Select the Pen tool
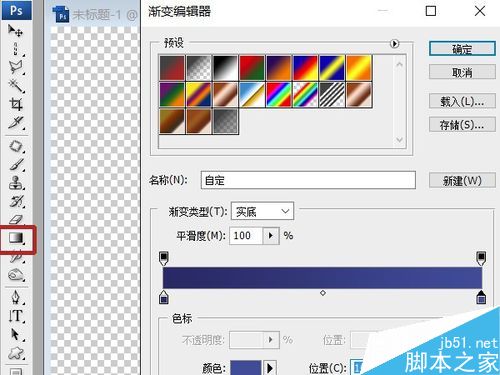500x375 pixels. coord(15,297)
